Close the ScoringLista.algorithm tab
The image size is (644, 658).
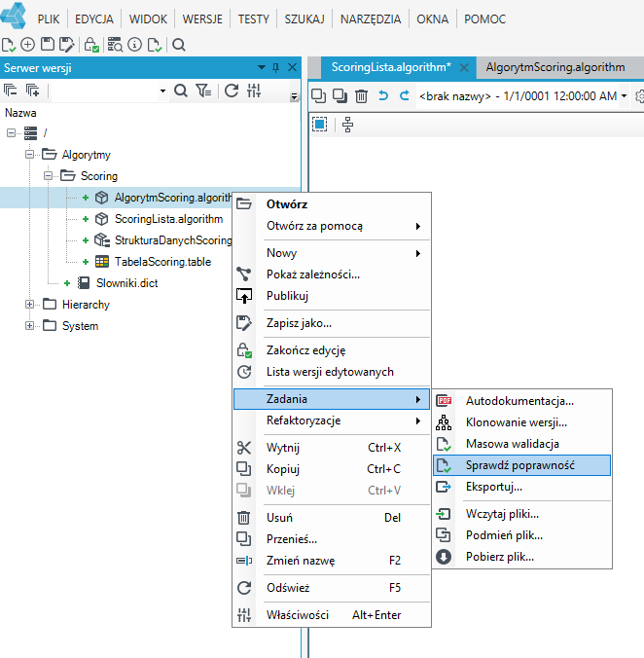(464, 67)
